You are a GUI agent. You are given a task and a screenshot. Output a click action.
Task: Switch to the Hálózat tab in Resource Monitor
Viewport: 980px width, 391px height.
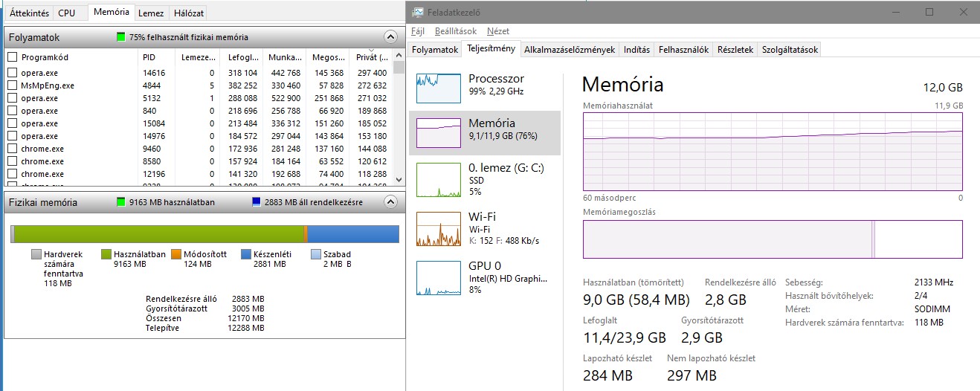pyautogui.click(x=188, y=13)
